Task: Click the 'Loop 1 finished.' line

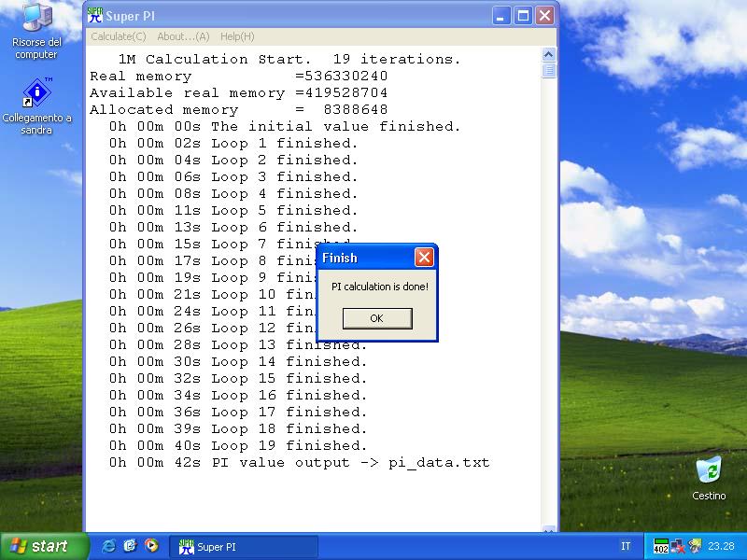Action: tap(233, 144)
